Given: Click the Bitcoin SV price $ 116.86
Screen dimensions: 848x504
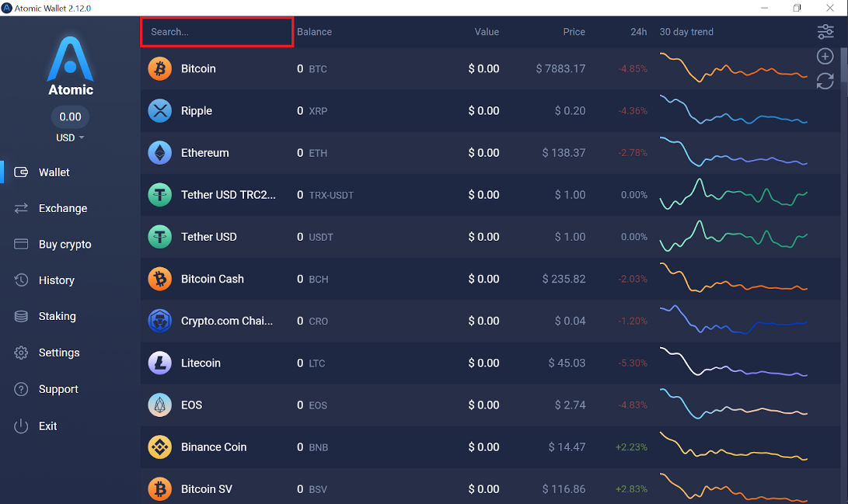Looking at the screenshot, I should point(564,489).
